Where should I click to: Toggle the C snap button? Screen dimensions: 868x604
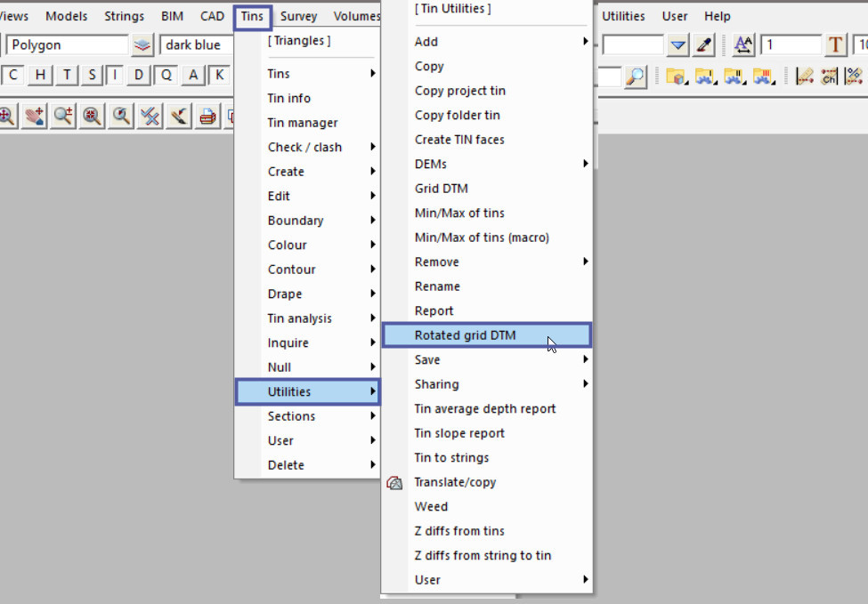point(13,76)
